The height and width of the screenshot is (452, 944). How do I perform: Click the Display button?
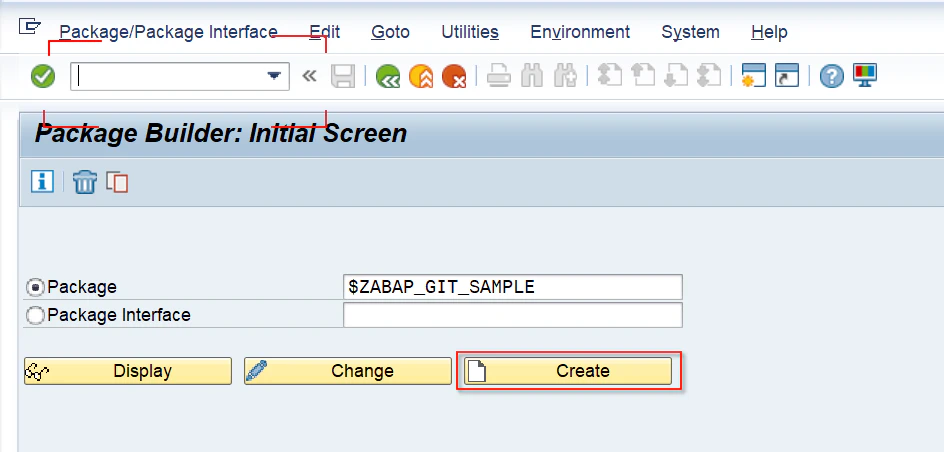128,371
